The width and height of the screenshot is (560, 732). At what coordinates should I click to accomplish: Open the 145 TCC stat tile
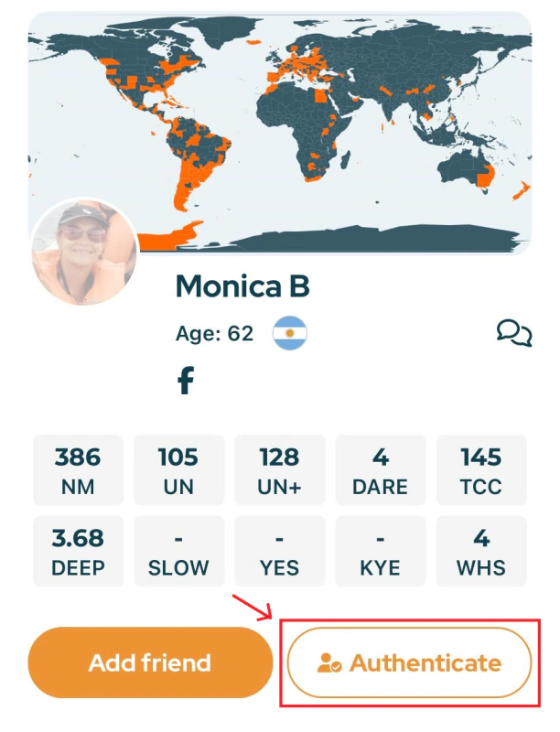coord(481,470)
